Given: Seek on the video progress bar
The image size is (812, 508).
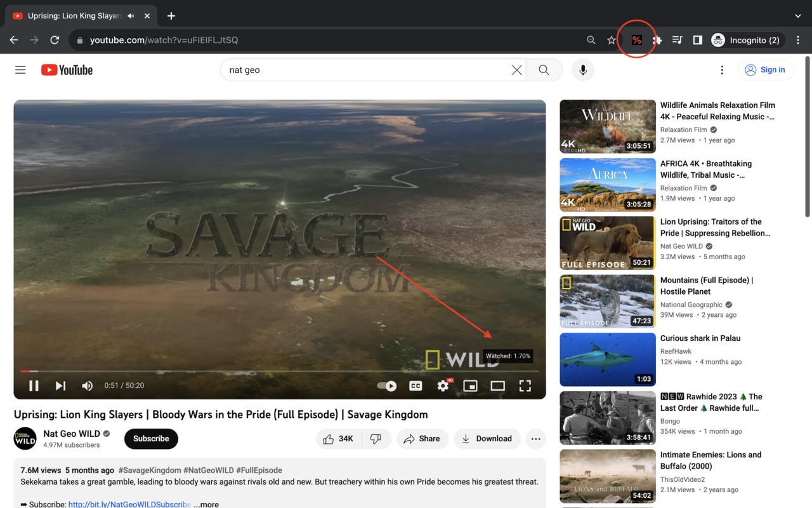Looking at the screenshot, I should coord(280,371).
